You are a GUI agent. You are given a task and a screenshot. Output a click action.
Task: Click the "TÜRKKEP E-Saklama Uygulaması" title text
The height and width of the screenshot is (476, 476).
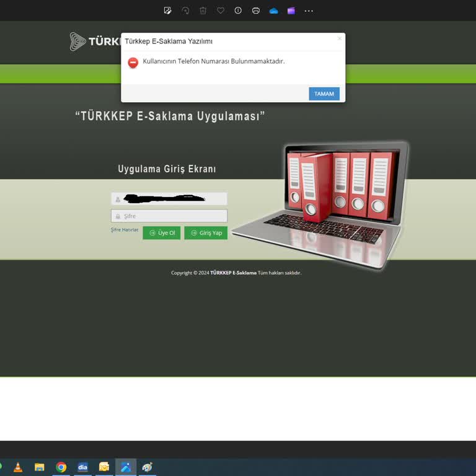point(170,117)
